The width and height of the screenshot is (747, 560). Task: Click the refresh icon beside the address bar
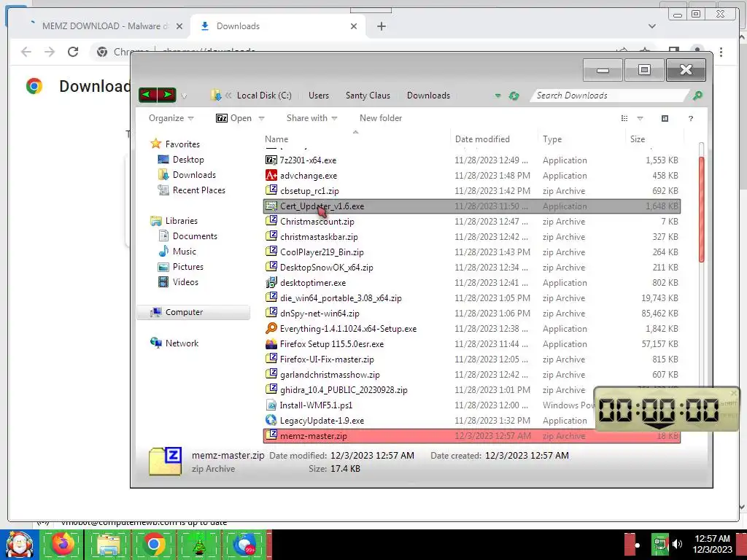514,96
